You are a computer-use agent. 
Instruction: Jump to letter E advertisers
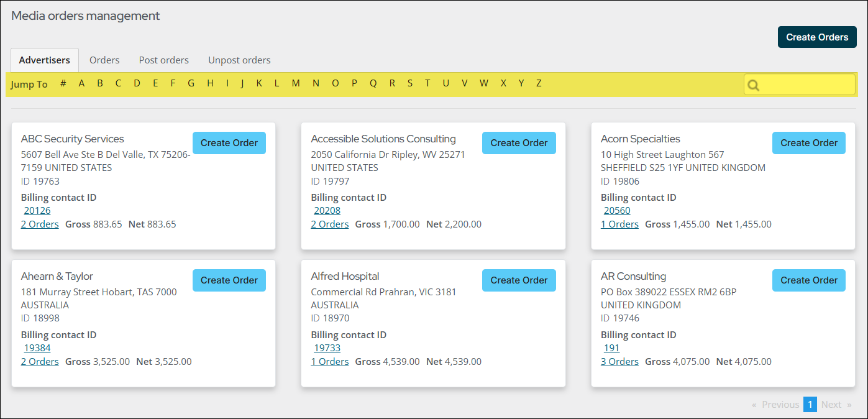click(x=155, y=83)
